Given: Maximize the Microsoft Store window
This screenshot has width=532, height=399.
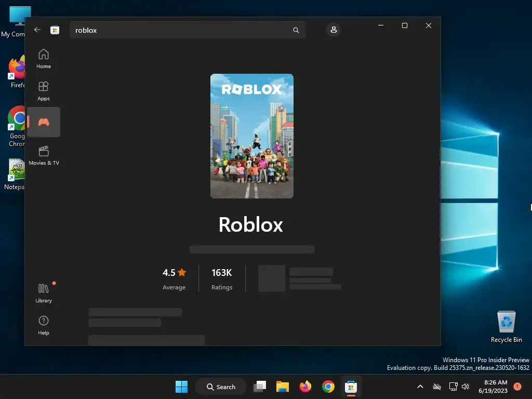Looking at the screenshot, I should pyautogui.click(x=404, y=25).
